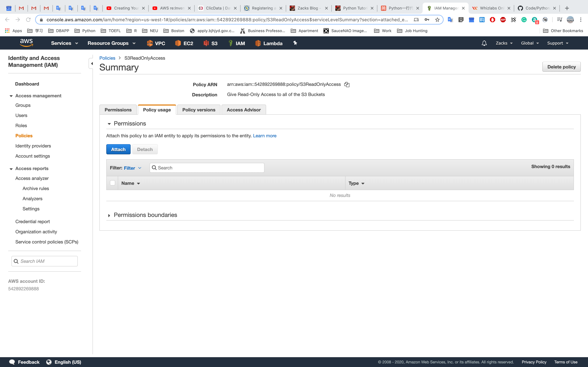The image size is (588, 367).
Task: Open the notifications bell icon
Action: coord(484,43)
